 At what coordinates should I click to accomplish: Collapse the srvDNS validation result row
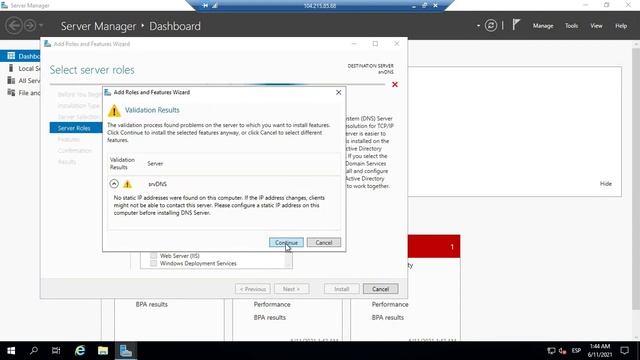point(114,184)
